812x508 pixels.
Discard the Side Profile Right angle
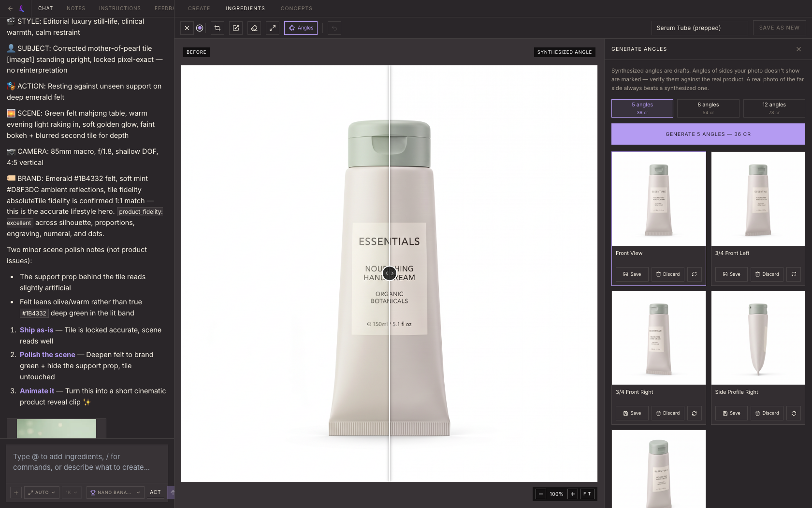pyautogui.click(x=767, y=413)
